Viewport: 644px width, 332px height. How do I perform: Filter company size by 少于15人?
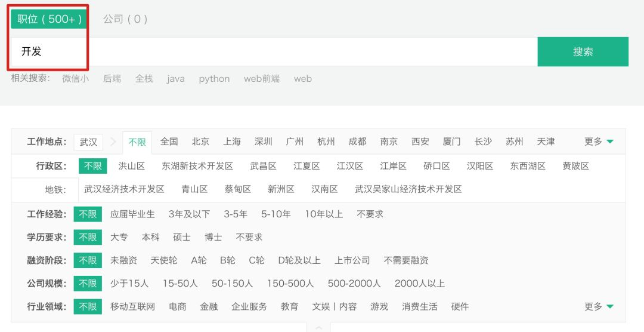pos(129,284)
